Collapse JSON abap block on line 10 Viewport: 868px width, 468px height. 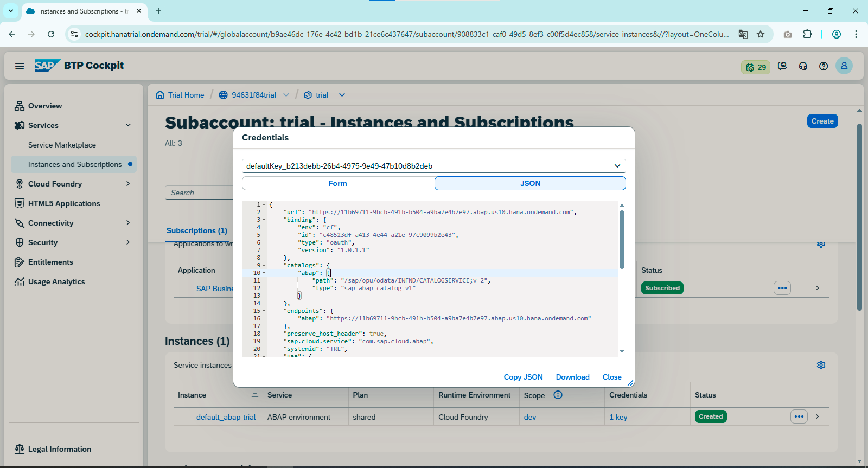264,273
